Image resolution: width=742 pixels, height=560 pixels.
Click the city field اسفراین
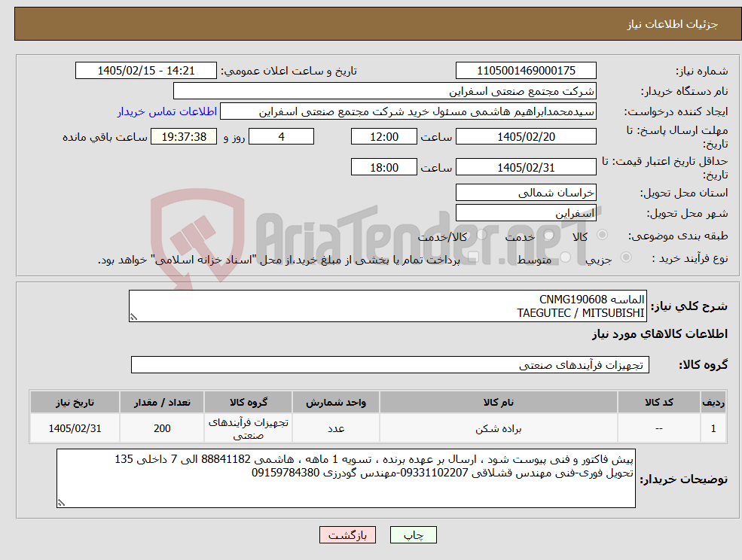[526, 213]
